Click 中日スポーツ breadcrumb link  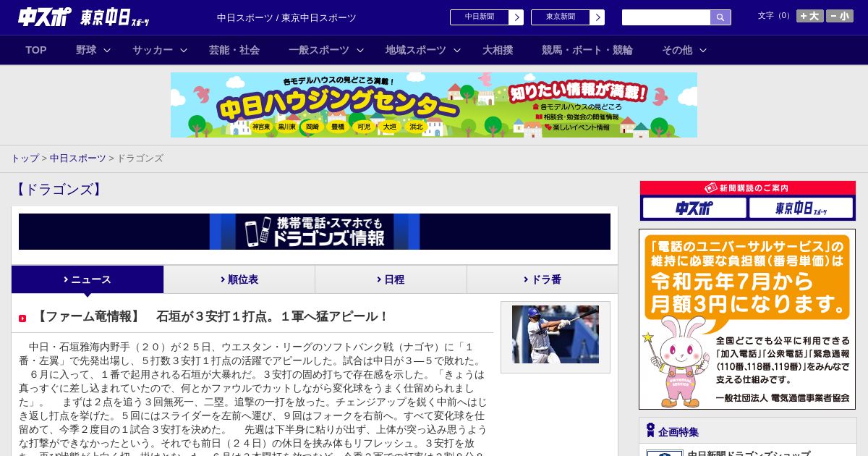[78, 158]
